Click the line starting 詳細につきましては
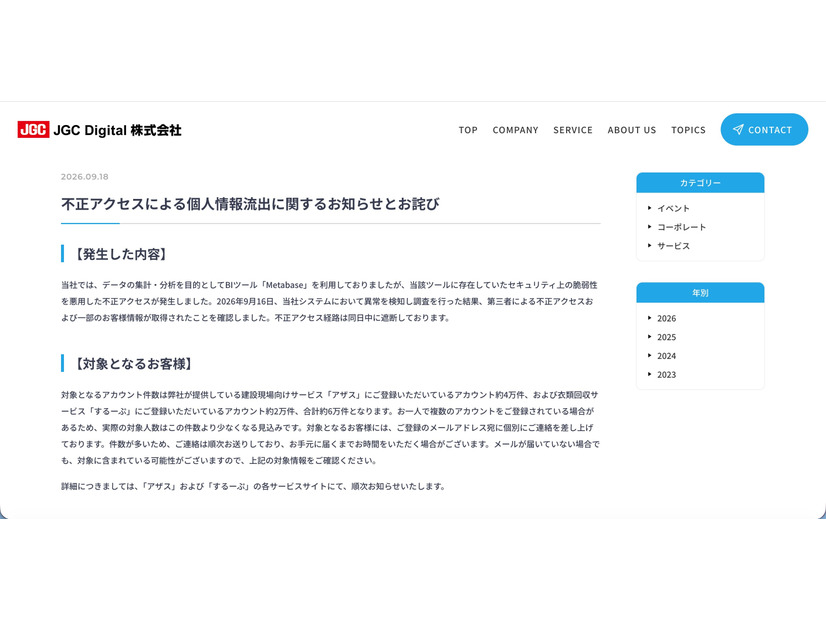 coord(253,487)
